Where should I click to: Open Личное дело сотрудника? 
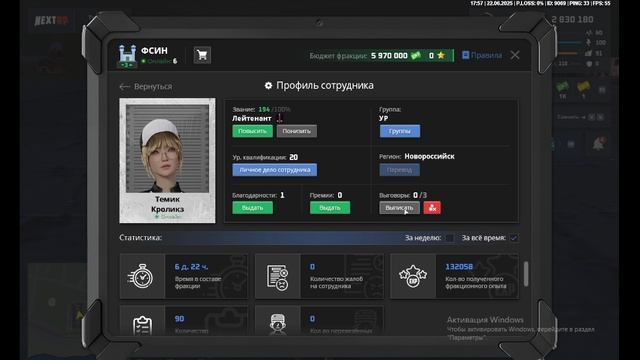coord(275,170)
